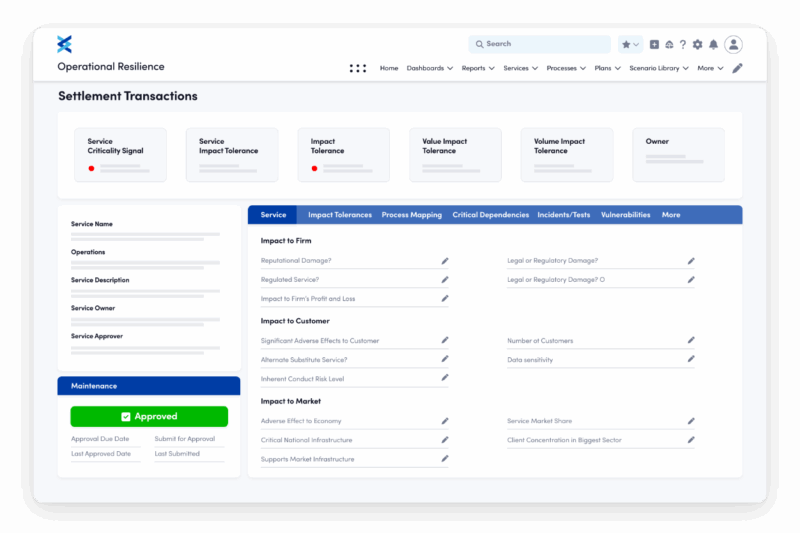
Task: Open the user profile avatar
Action: coord(733,44)
